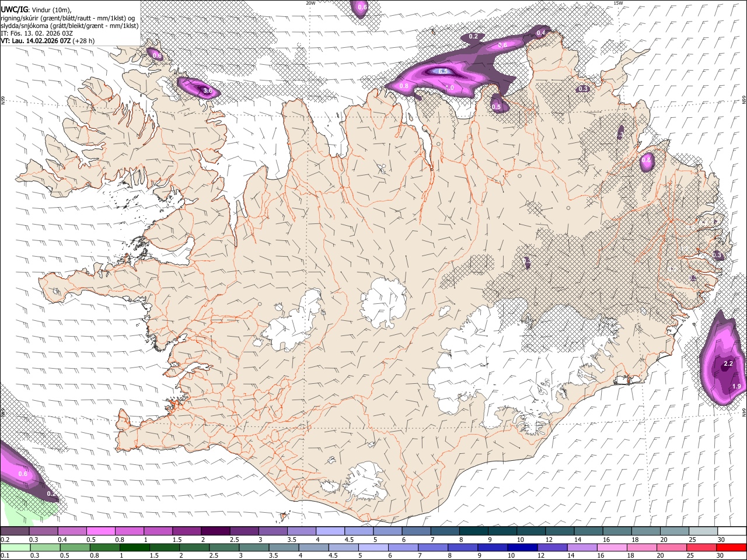747x560 pixels.
Task: Choose the rain legend swatch between 20 and 25
Action: pos(673,547)
